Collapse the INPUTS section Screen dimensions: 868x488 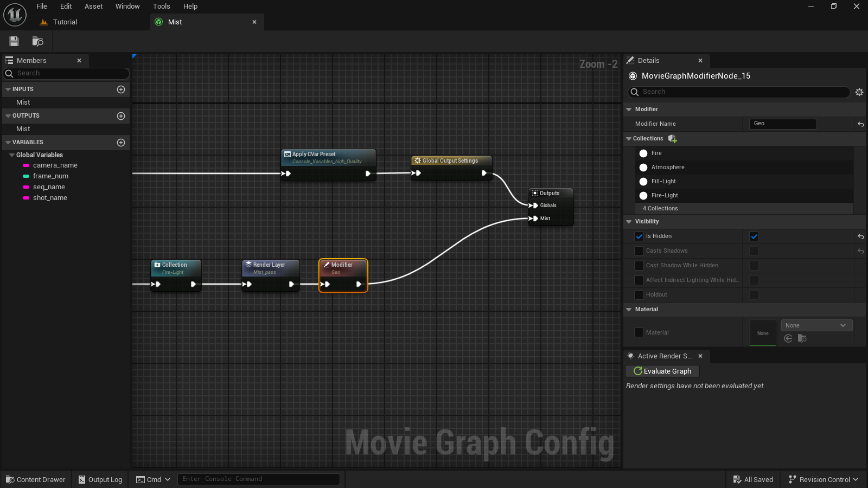(x=8, y=89)
